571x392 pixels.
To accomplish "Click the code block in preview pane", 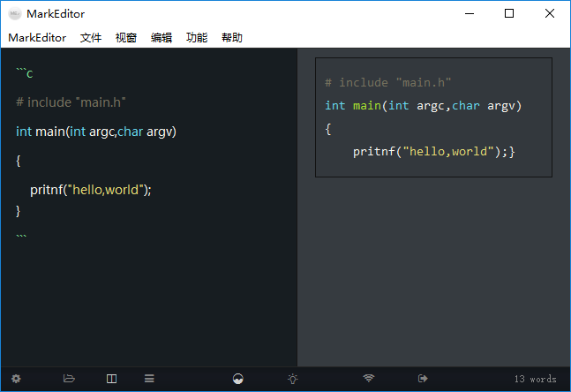I will point(432,117).
